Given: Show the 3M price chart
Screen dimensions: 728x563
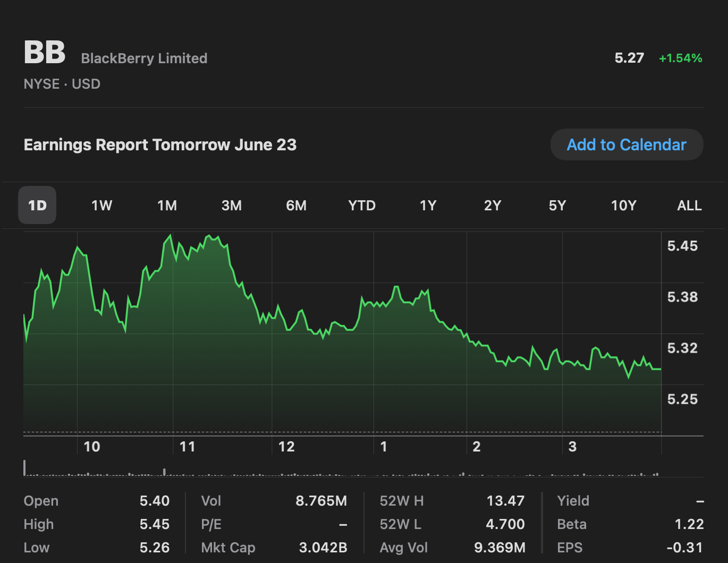Looking at the screenshot, I should [x=232, y=206].
